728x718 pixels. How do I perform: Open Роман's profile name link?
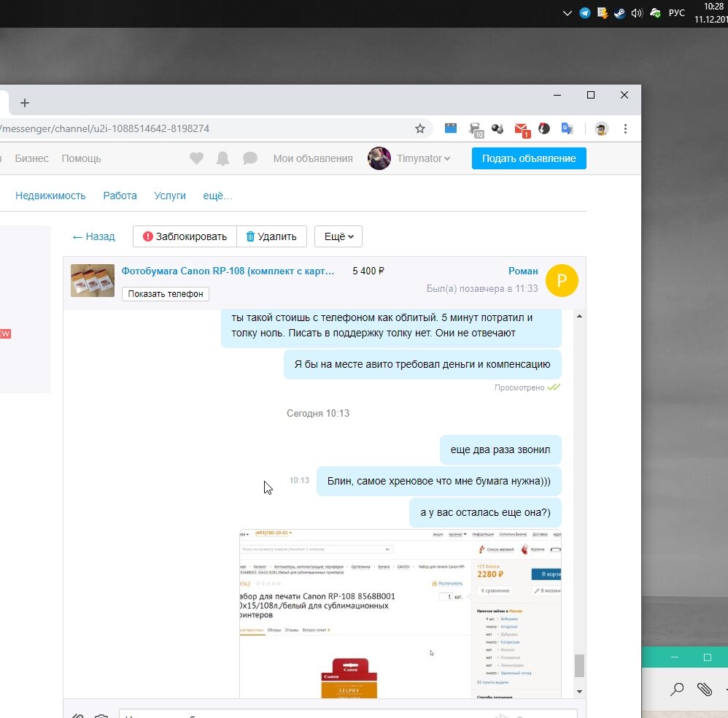coord(523,271)
